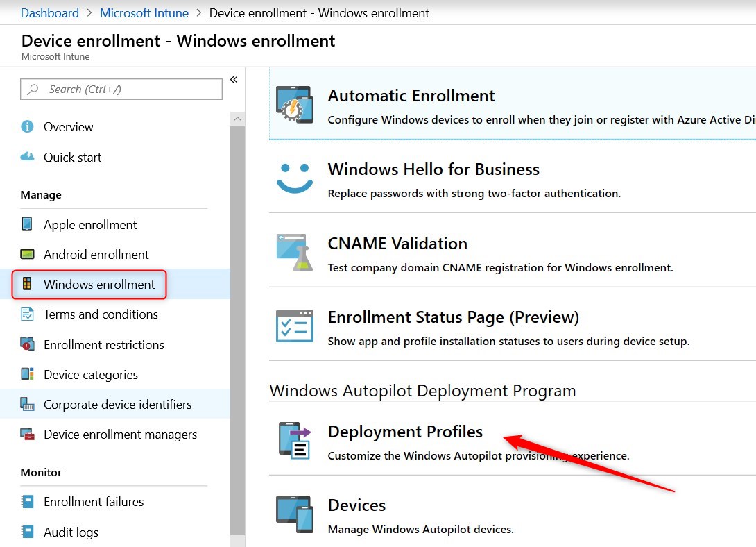The height and width of the screenshot is (547, 756).
Task: Click the Enrollment Status Page checklist icon
Action: click(295, 326)
